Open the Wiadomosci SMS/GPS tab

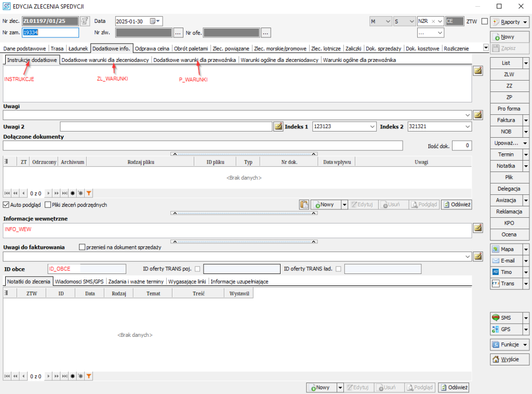[79, 281]
